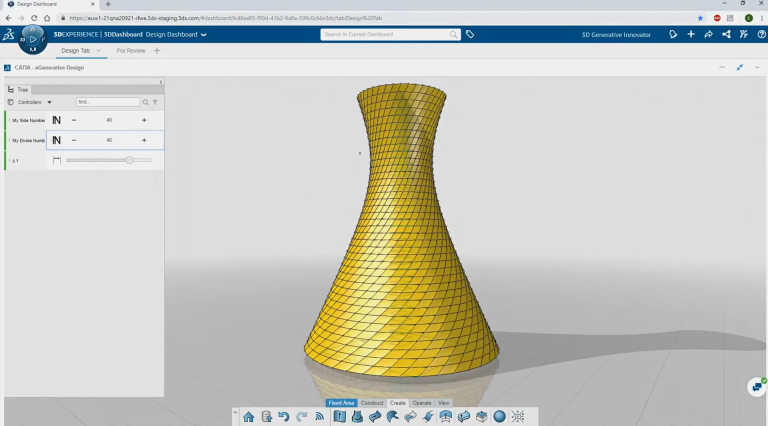The height and width of the screenshot is (426, 768).
Task: Click the filter funnel icon in tree panel
Action: (155, 102)
